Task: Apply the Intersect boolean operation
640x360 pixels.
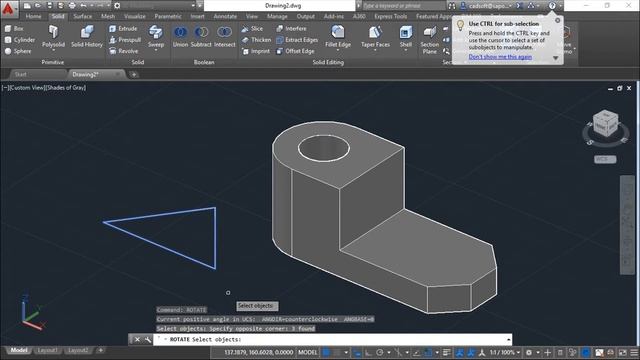Action: (x=224, y=36)
